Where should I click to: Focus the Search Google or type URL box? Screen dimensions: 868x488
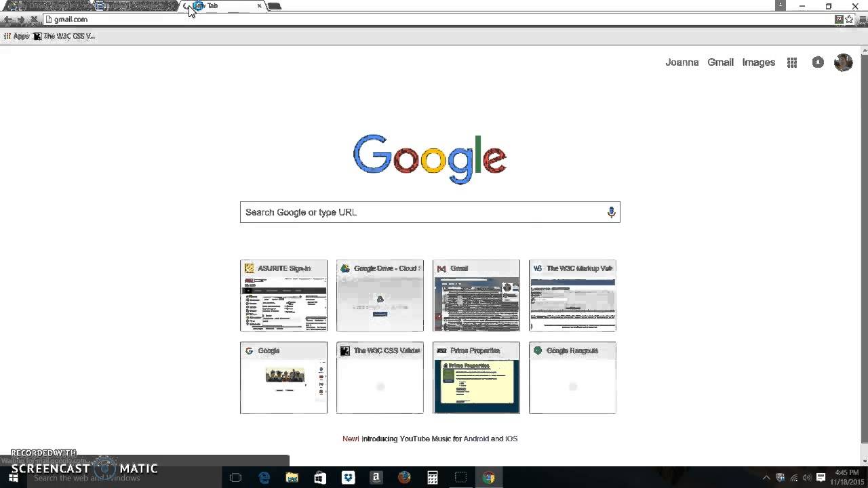coord(430,212)
